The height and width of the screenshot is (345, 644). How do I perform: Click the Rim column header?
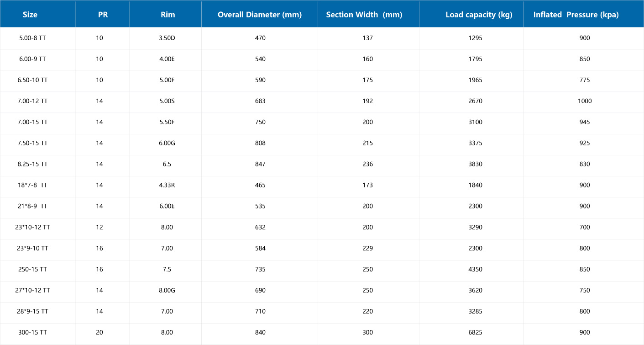click(x=168, y=15)
